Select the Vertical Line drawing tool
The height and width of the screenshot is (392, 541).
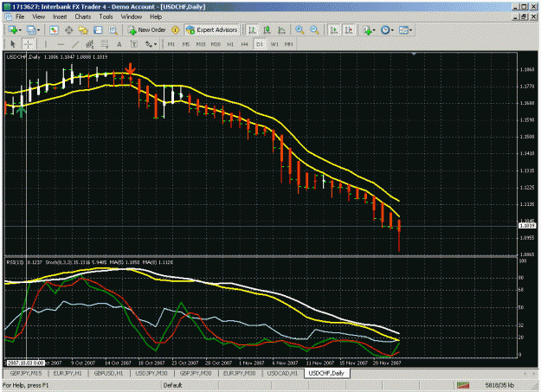[46, 44]
